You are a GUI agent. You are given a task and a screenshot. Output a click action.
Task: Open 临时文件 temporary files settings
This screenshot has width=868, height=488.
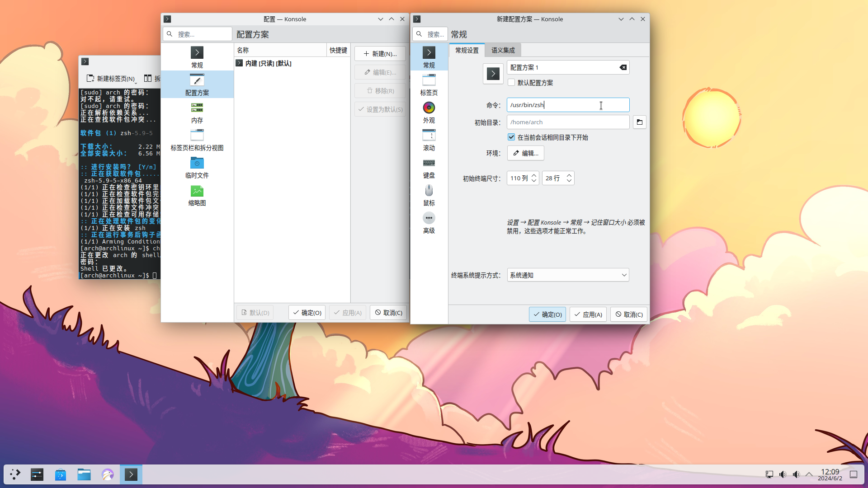197,167
